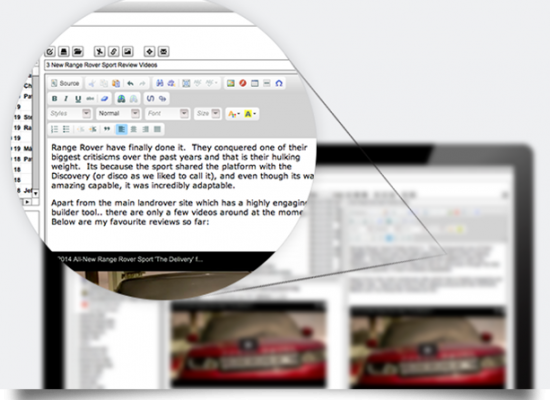Click the red Flash insert icon

[x=243, y=84]
